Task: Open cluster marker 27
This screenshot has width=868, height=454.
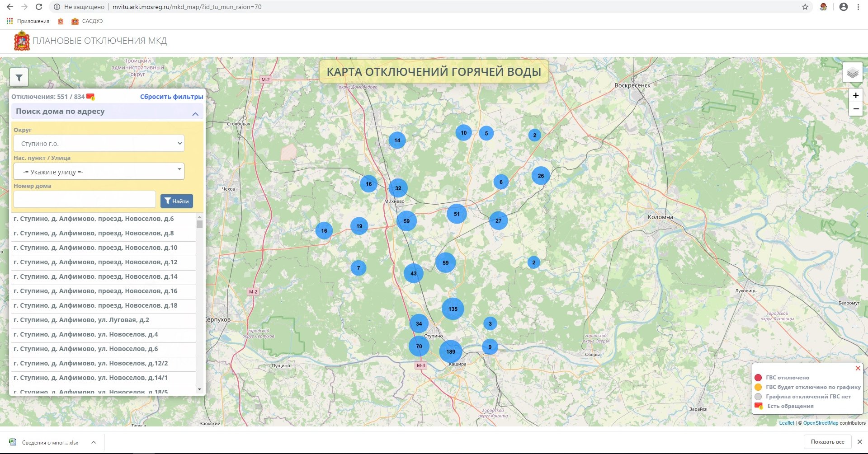Action: [498, 220]
